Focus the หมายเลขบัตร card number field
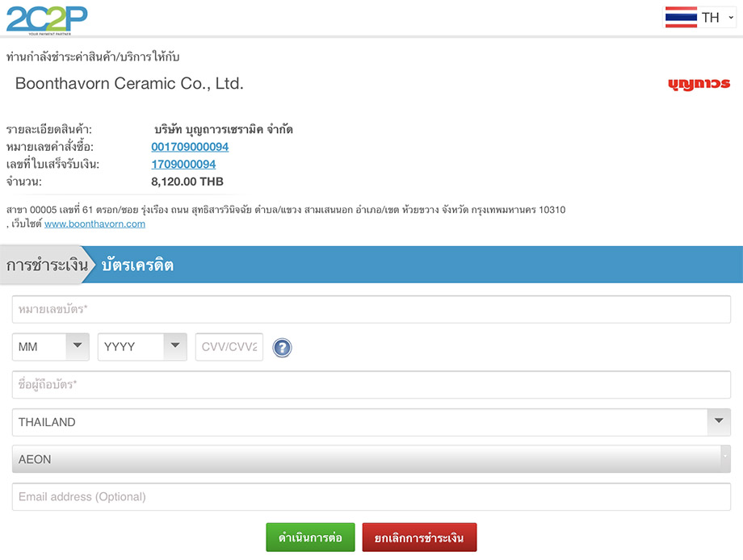743x560 pixels. click(371, 309)
